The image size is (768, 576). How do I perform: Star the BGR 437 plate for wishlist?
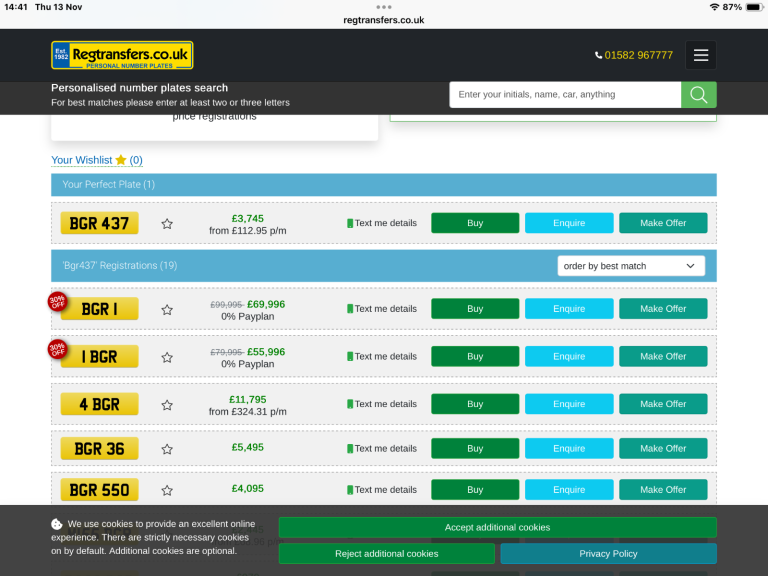pos(167,224)
